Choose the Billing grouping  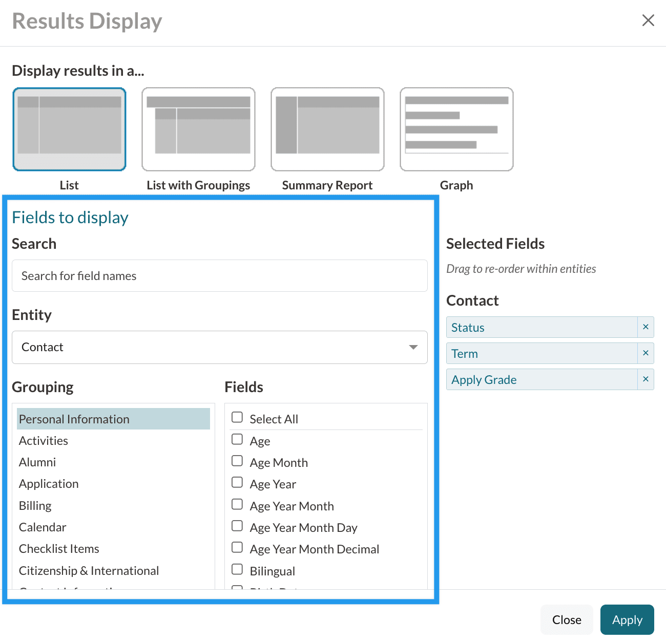coord(35,506)
